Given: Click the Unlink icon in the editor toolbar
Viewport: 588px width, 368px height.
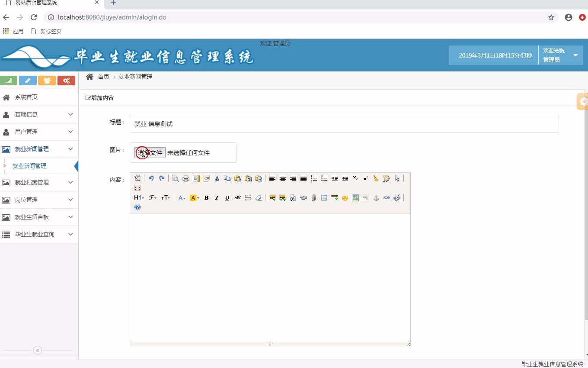Looking at the screenshot, I should pos(396,198).
